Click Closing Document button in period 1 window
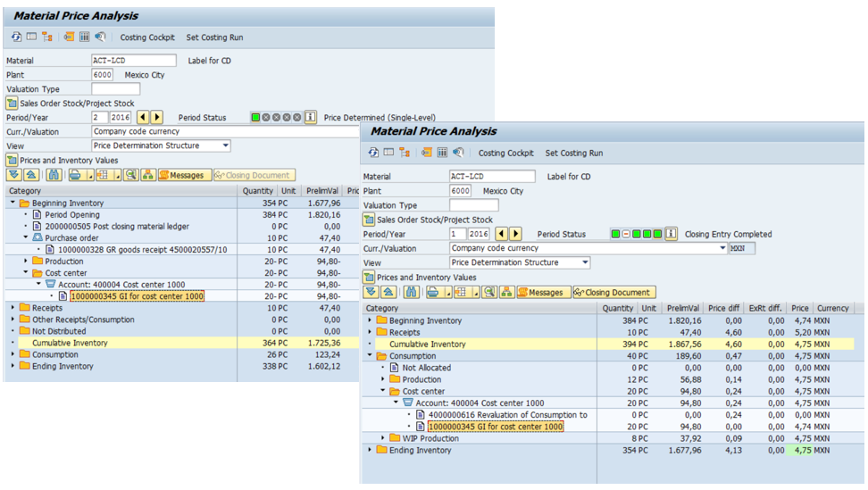The height and width of the screenshot is (490, 868). click(614, 293)
